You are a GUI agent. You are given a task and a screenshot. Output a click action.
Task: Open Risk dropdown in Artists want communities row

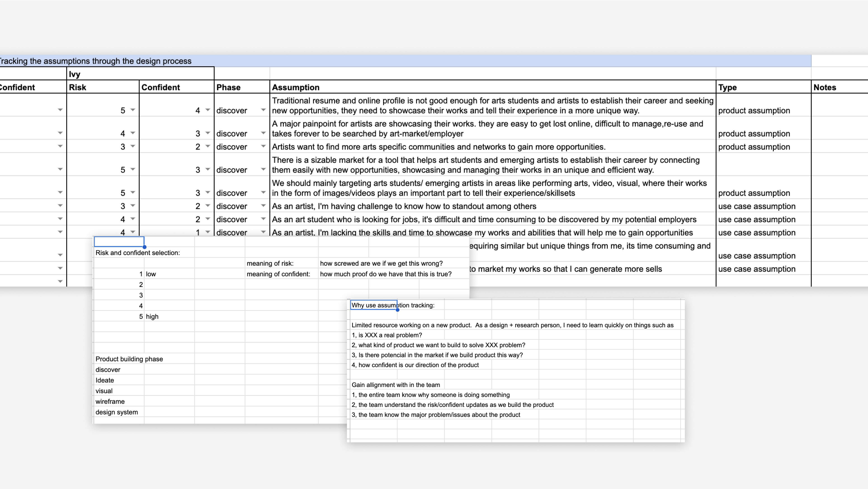coord(133,146)
